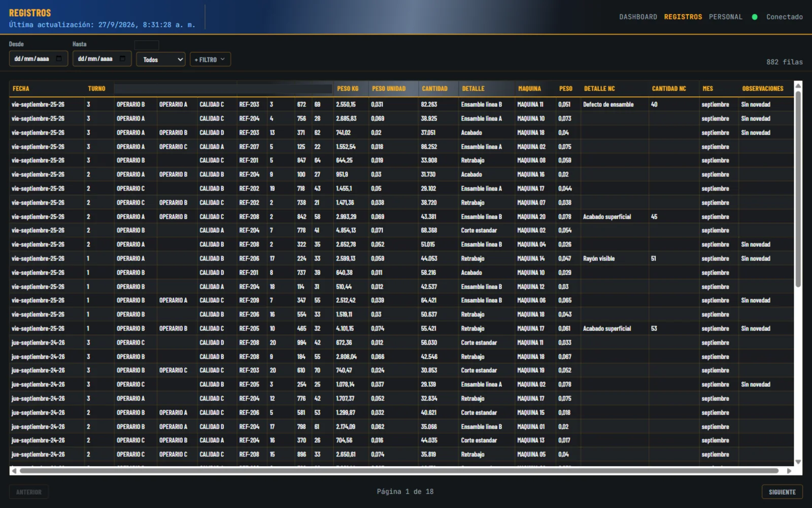Click the horizontal scroll right arrow
This screenshot has height=508, width=812.
(789, 471)
